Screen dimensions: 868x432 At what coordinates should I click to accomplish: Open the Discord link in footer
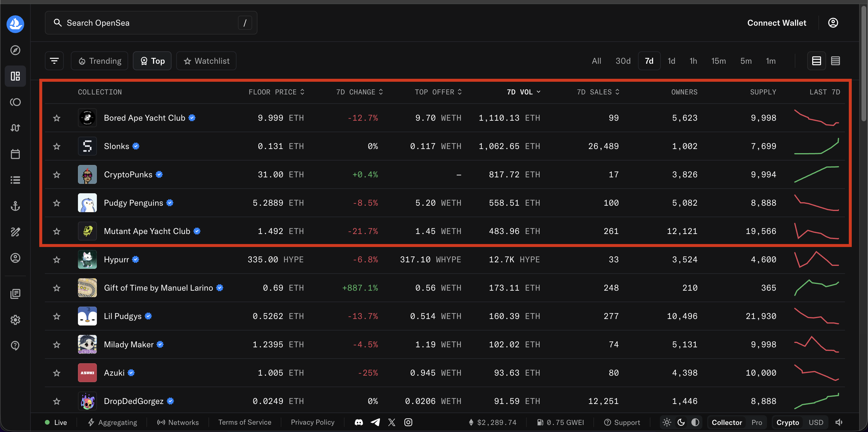pyautogui.click(x=359, y=422)
